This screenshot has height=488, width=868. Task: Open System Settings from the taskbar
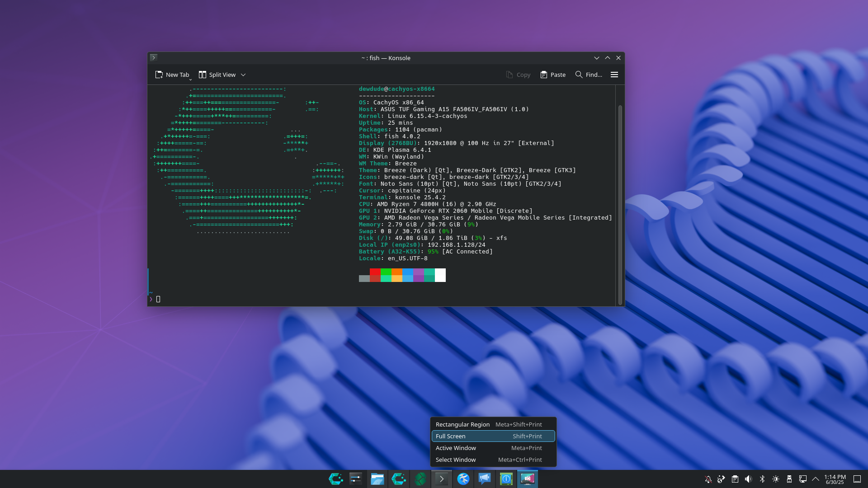(356, 479)
